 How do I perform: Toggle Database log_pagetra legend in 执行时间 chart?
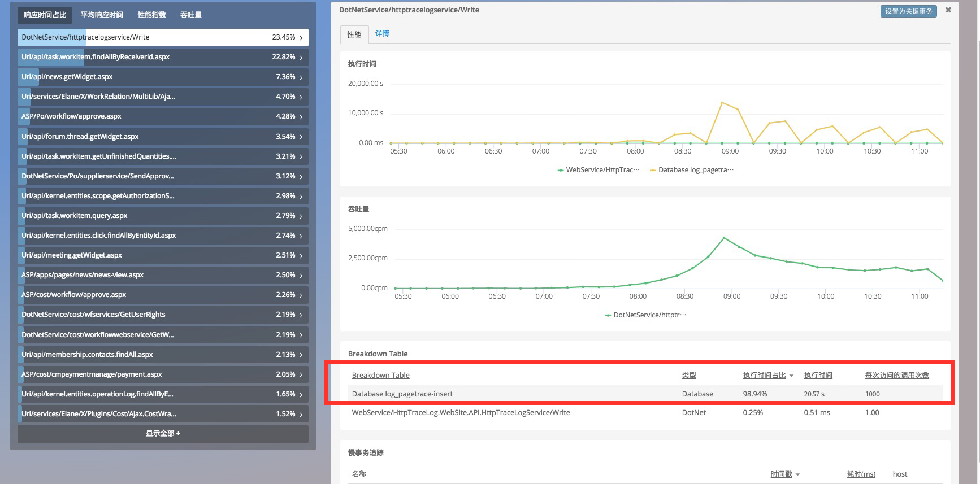click(x=692, y=170)
